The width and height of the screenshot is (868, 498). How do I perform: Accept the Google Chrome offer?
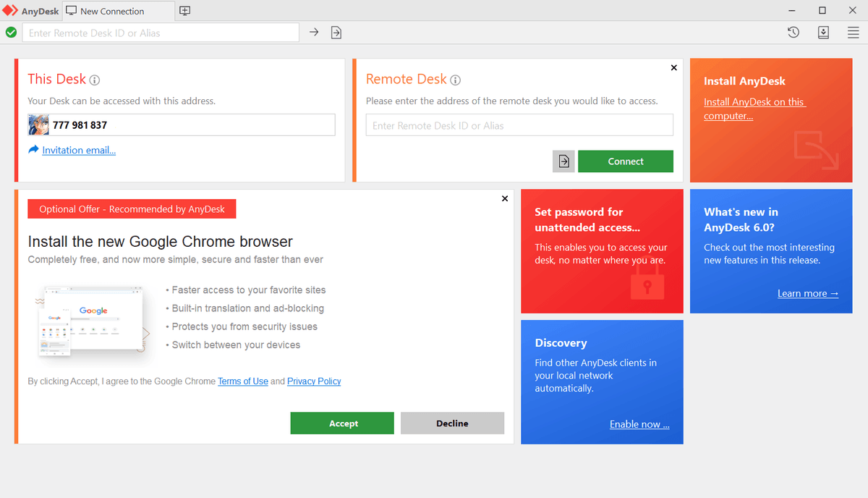tap(342, 423)
